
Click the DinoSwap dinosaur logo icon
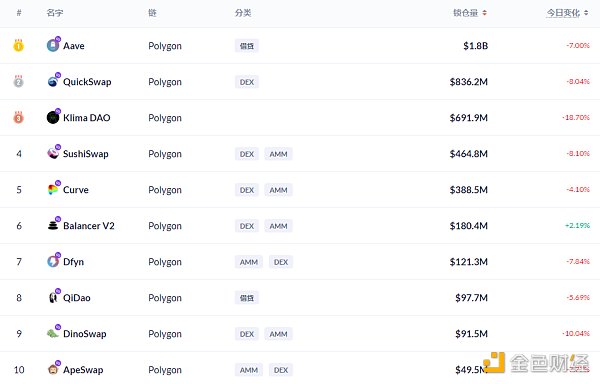coord(53,333)
